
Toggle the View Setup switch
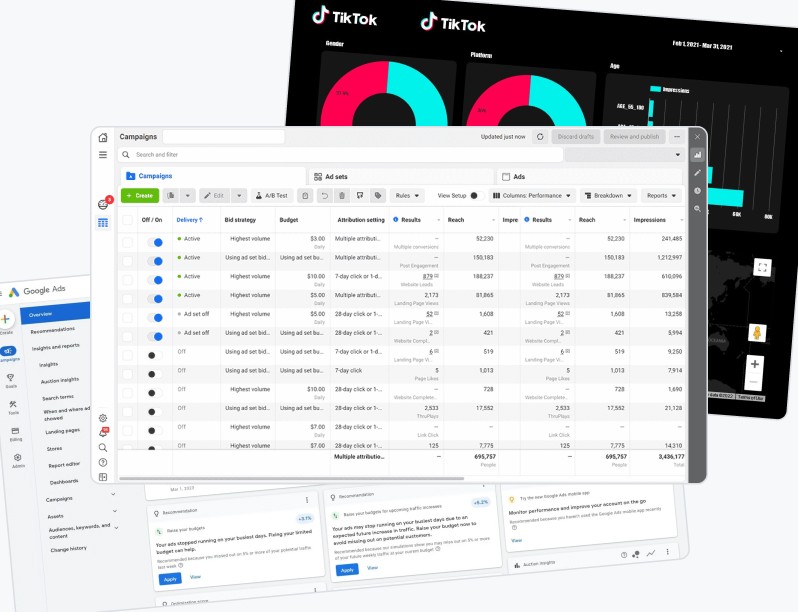[x=476, y=195]
